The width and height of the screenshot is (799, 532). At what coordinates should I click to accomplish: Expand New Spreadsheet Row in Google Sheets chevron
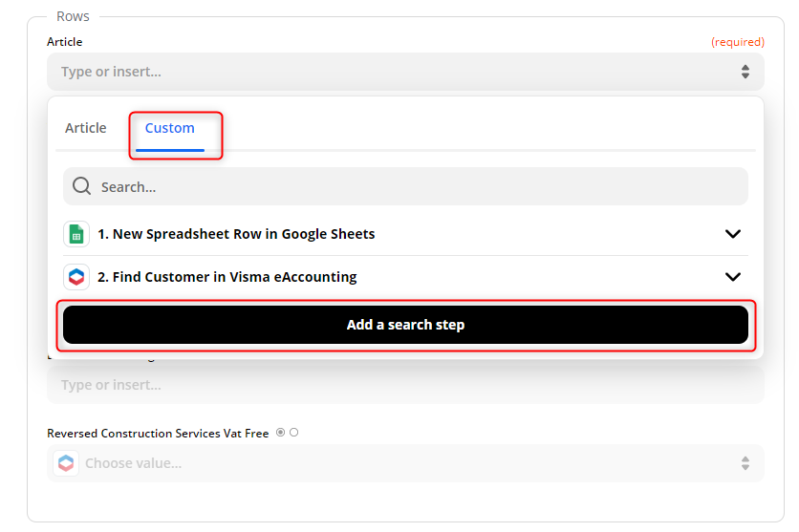(x=733, y=234)
